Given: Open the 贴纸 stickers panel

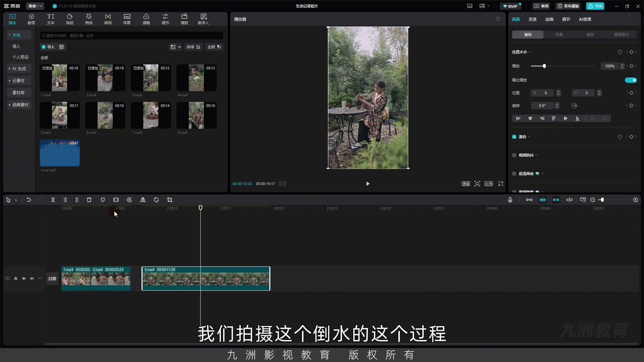Looking at the screenshot, I should pyautogui.click(x=70, y=19).
